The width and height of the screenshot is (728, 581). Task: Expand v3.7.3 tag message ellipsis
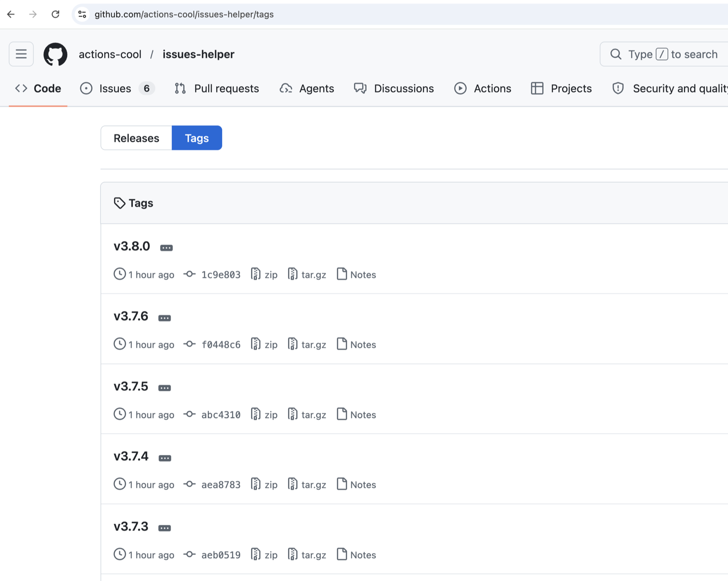point(165,528)
